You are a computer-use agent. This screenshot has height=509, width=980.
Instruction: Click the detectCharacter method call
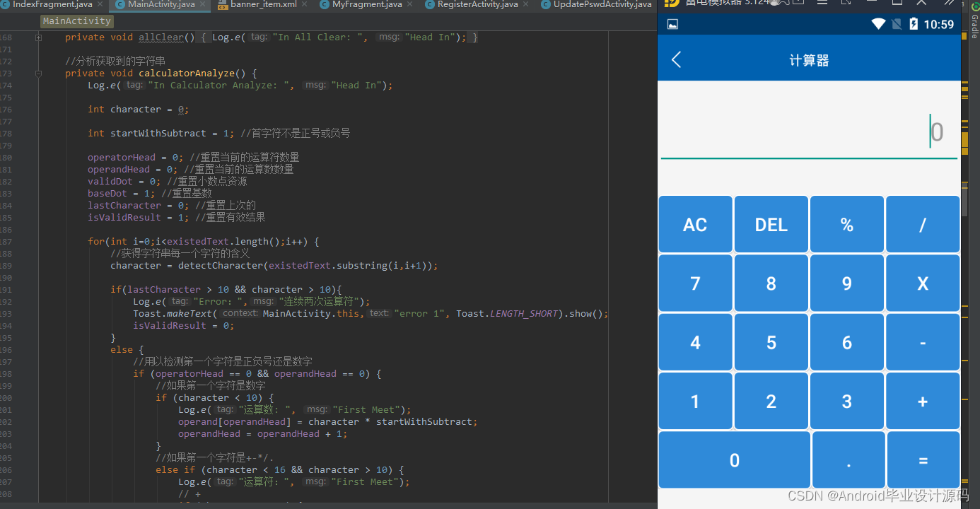coord(221,265)
